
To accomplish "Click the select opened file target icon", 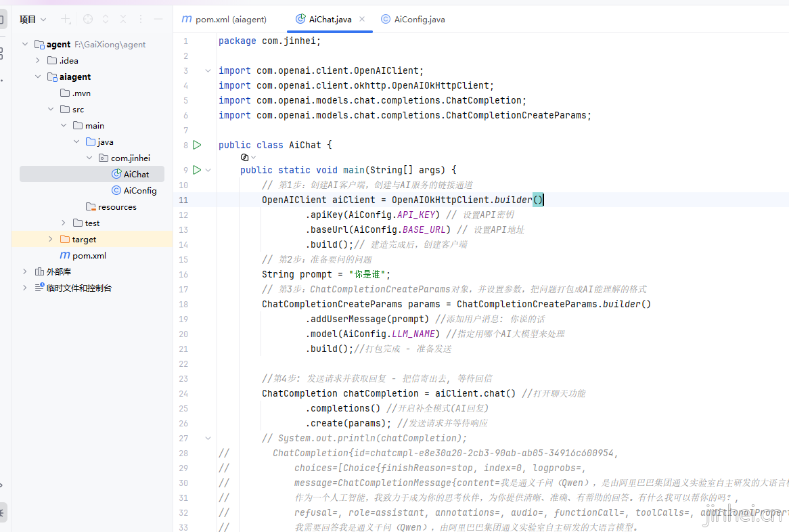I will tap(87, 19).
